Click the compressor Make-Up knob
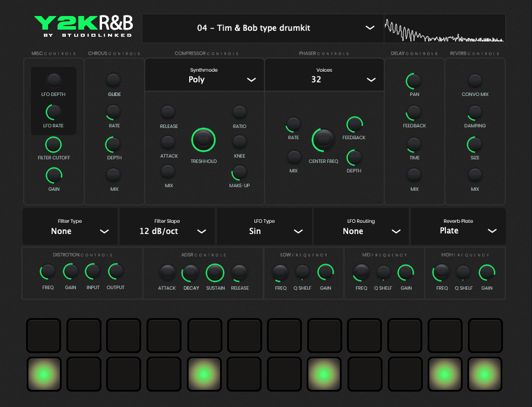 tap(239, 172)
